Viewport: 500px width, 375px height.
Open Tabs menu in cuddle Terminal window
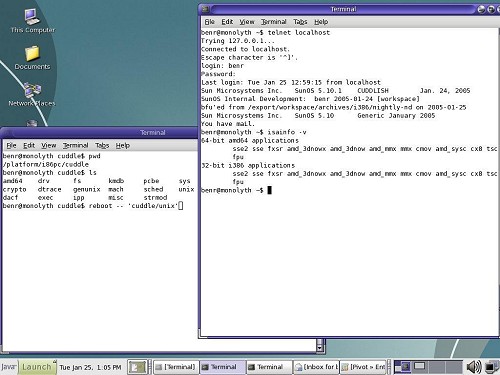(102, 146)
